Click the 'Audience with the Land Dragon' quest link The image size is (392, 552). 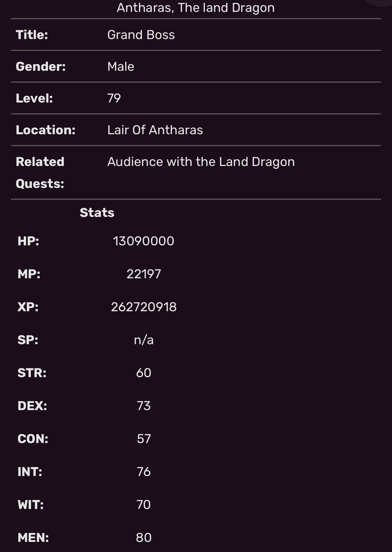pos(201,162)
